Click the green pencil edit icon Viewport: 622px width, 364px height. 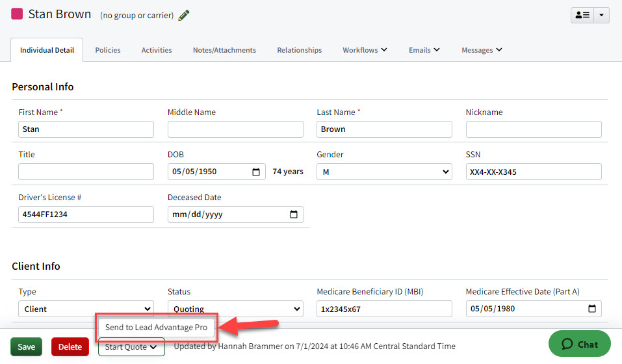coord(184,15)
